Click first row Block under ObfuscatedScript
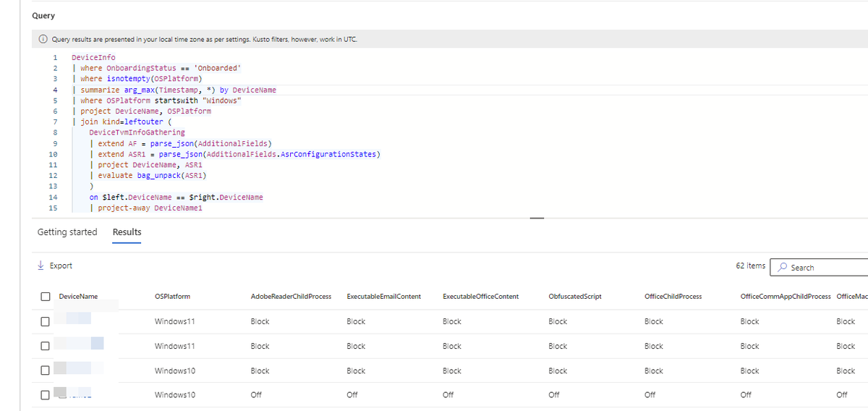868x411 pixels. [558, 321]
